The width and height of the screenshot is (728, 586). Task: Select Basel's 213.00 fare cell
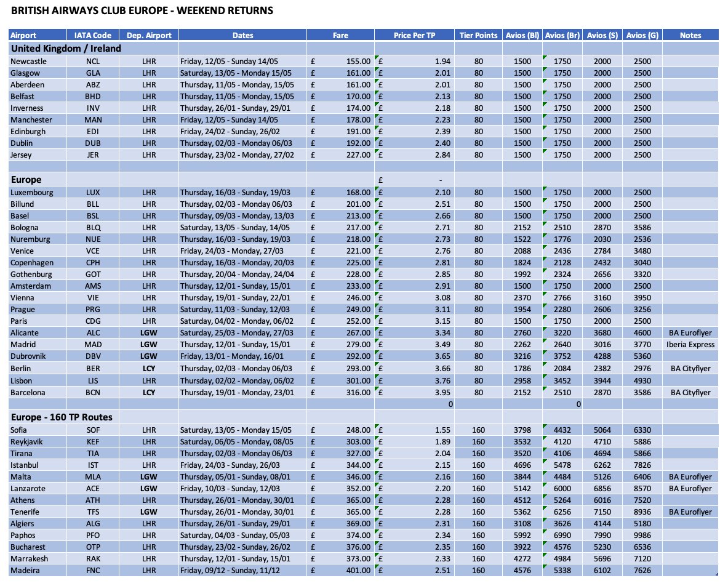340,216
